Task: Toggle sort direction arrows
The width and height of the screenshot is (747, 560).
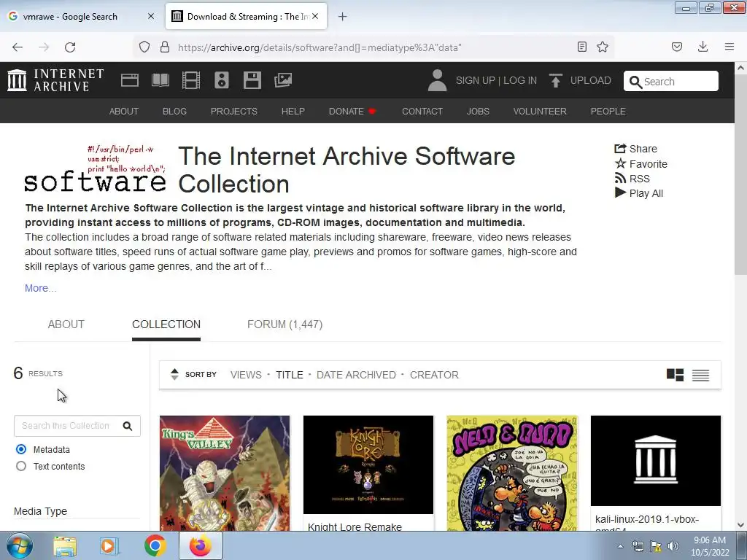Action: tap(174, 374)
